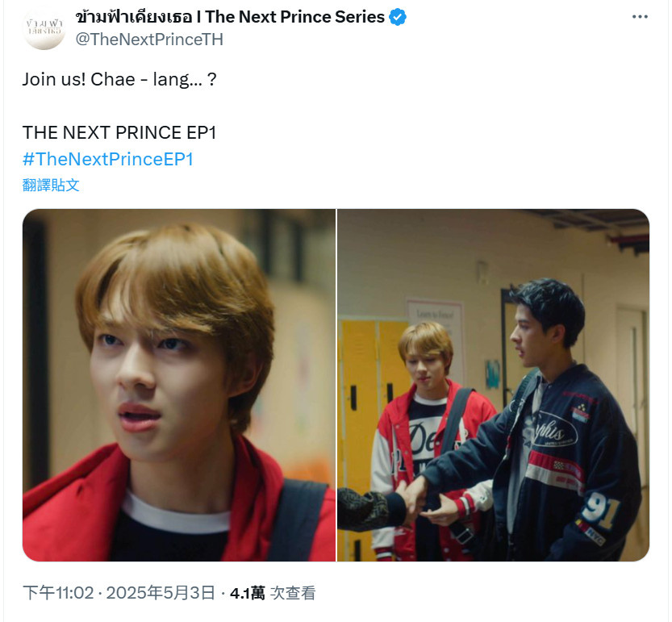Click the 4.1萬 view count
Image resolution: width=672 pixels, height=622 pixels.
248,593
